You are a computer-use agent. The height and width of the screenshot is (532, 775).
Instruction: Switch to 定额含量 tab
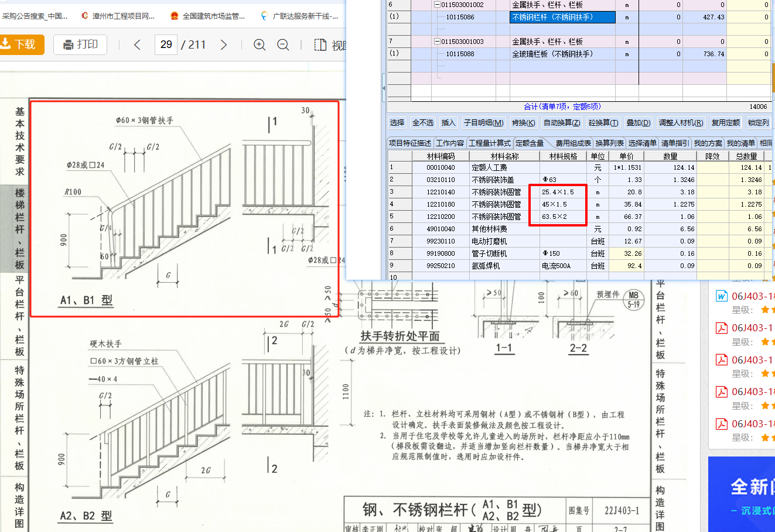[x=530, y=143]
